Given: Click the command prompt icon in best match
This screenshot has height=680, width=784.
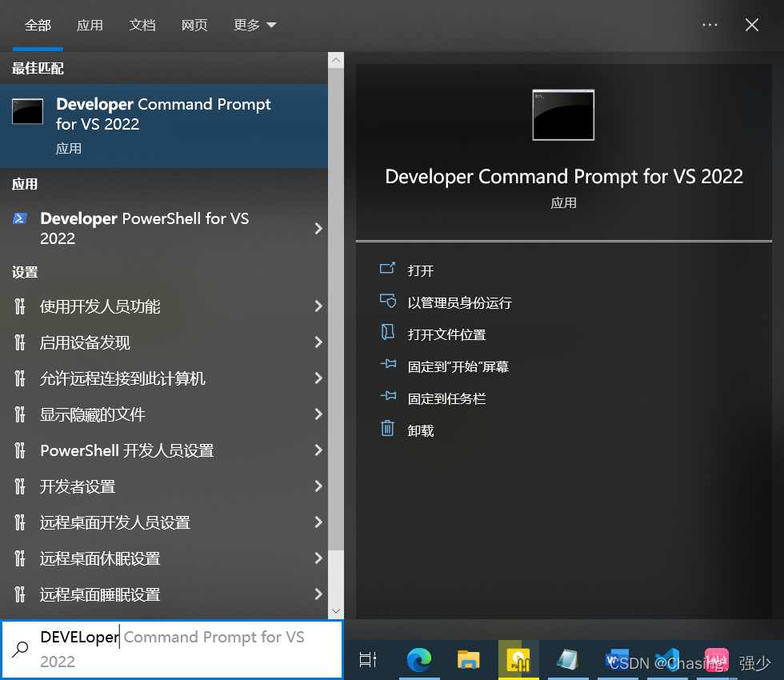Looking at the screenshot, I should point(27,111).
